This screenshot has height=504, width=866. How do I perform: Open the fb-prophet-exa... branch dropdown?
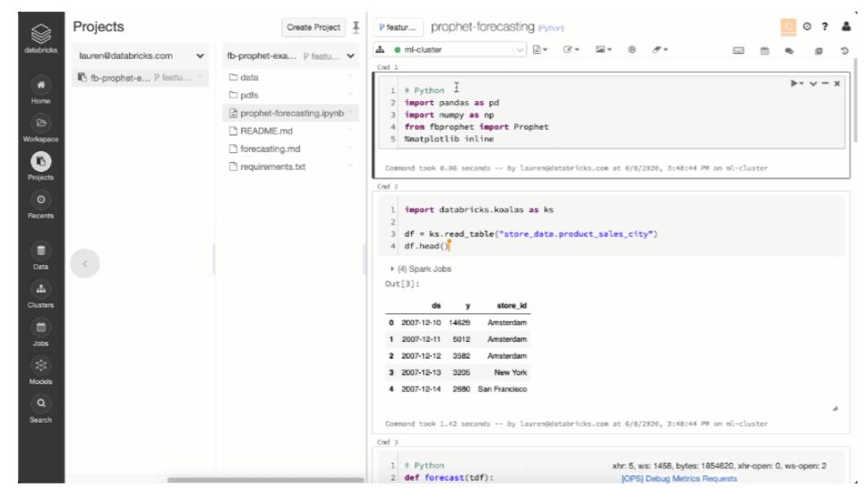(290, 56)
